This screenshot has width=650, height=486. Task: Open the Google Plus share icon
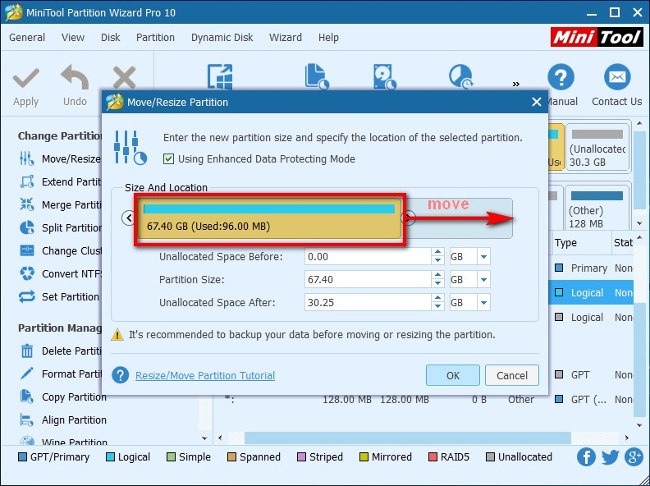pyautogui.click(x=634, y=457)
